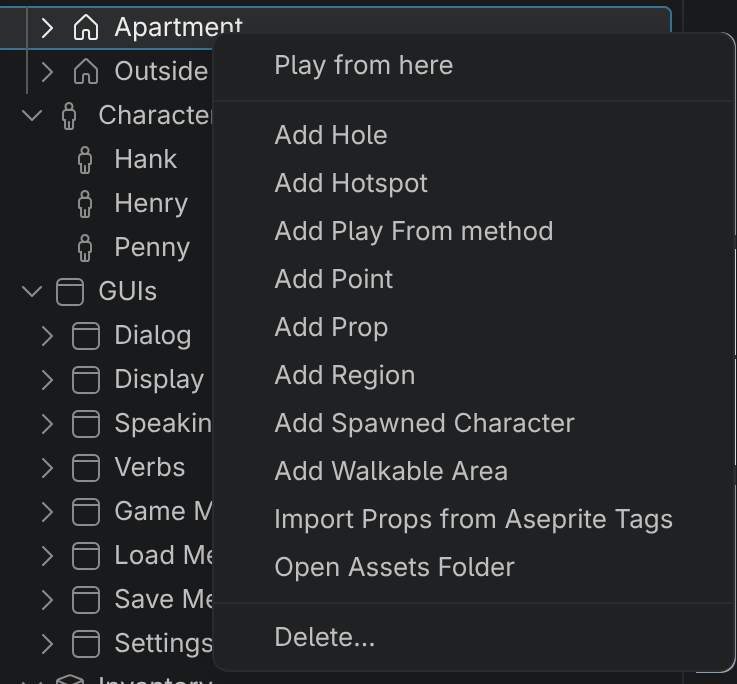Click the Verbs GUI window icon

point(86,468)
